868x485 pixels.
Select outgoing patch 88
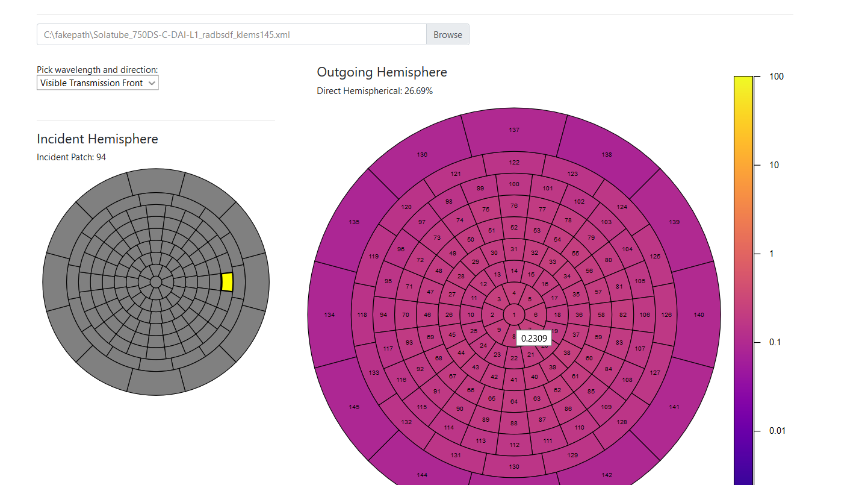514,424
